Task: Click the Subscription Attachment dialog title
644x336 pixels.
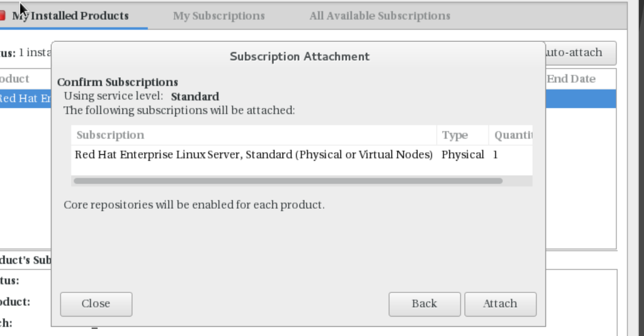Action: tap(300, 57)
